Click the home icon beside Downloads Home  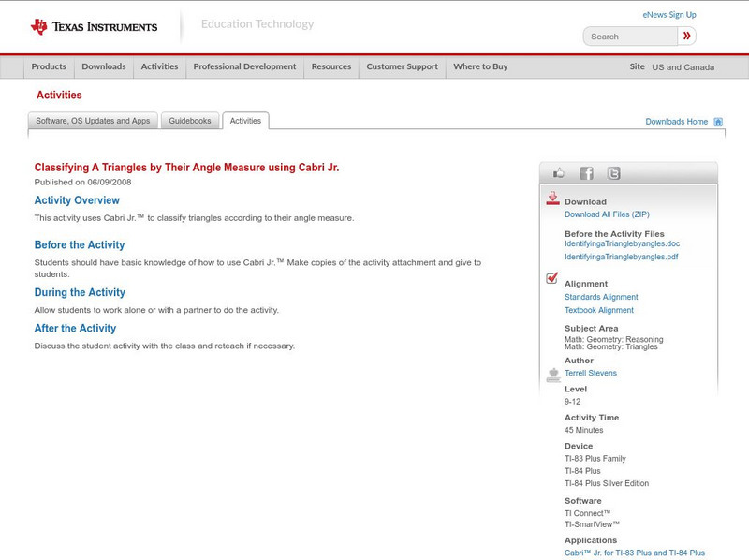click(718, 122)
